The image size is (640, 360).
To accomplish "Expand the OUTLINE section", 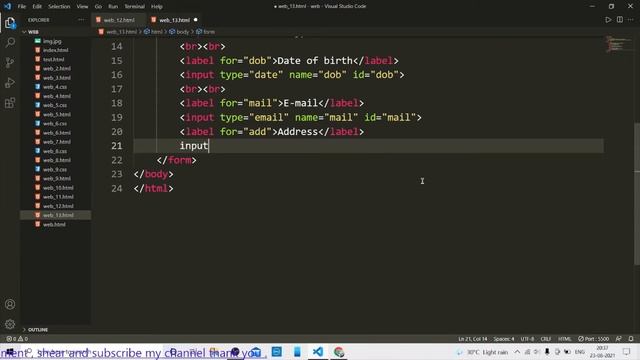I will tap(56, 329).
